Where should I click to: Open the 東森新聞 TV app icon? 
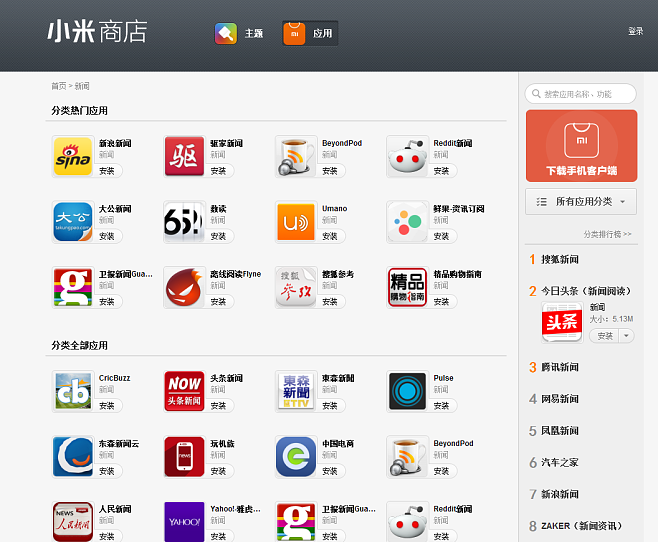coord(296,391)
